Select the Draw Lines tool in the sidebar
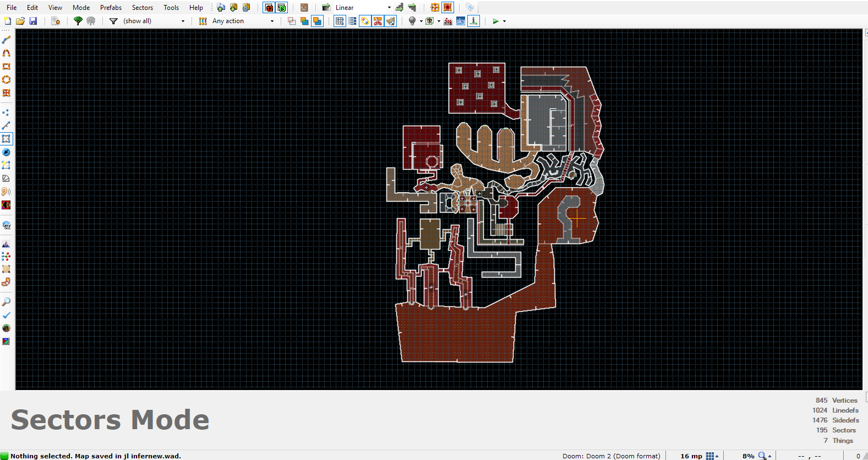 pyautogui.click(x=7, y=40)
